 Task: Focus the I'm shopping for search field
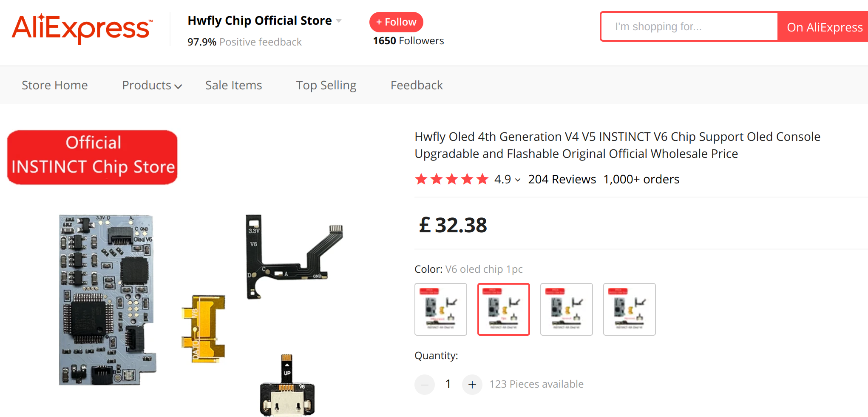(x=689, y=27)
